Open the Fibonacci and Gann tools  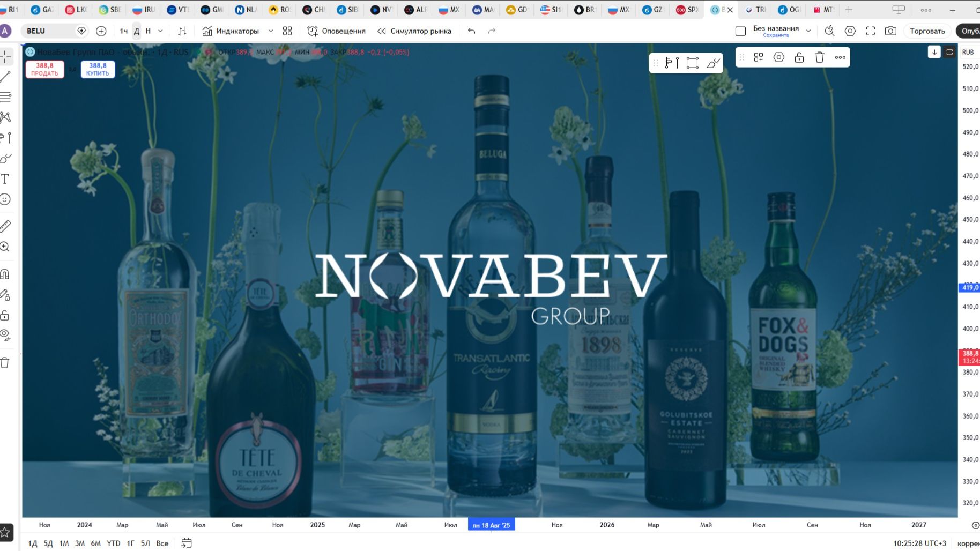click(6, 97)
